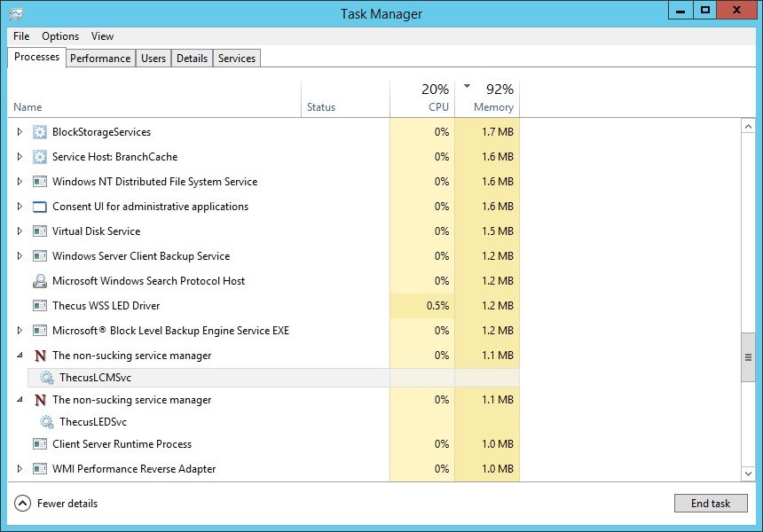Click the Consent UI for administrative applications icon

pyautogui.click(x=39, y=207)
